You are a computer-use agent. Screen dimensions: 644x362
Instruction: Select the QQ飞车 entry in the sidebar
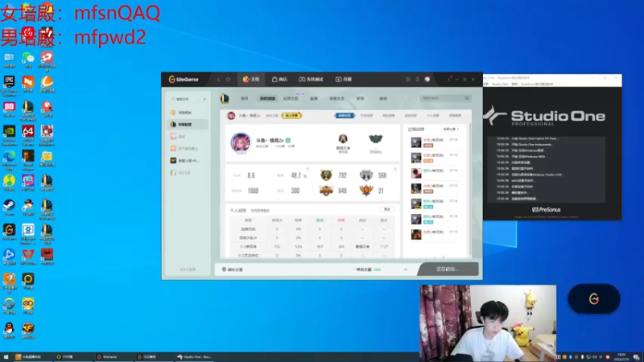point(188,173)
